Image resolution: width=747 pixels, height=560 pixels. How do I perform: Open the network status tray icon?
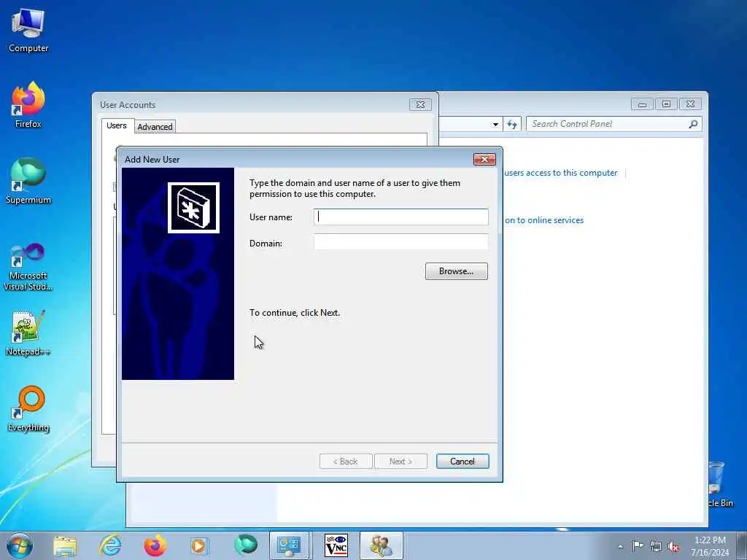(656, 546)
